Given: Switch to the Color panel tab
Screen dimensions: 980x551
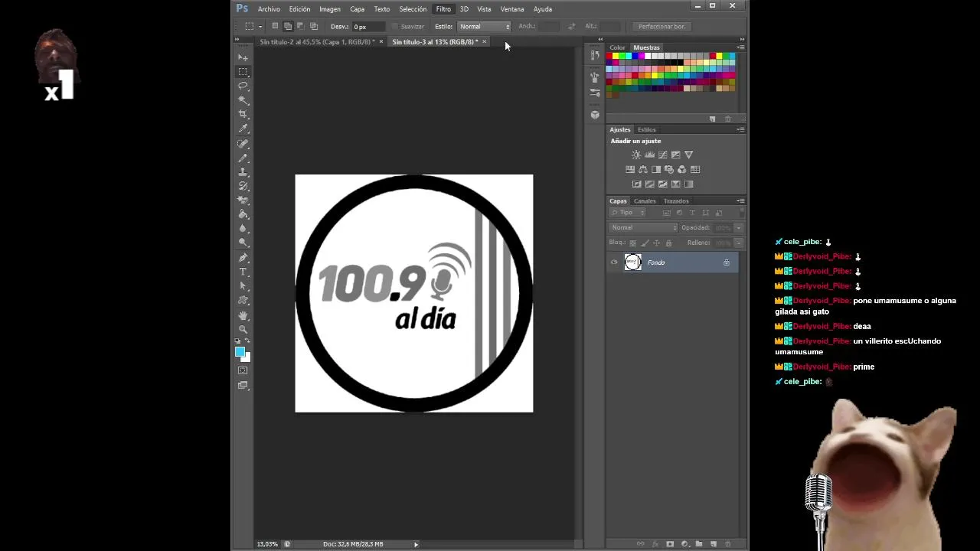Looking at the screenshot, I should [x=617, y=47].
